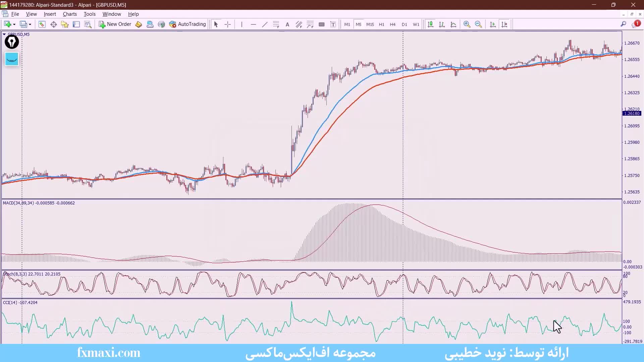Open the Insert menu

tap(50, 14)
